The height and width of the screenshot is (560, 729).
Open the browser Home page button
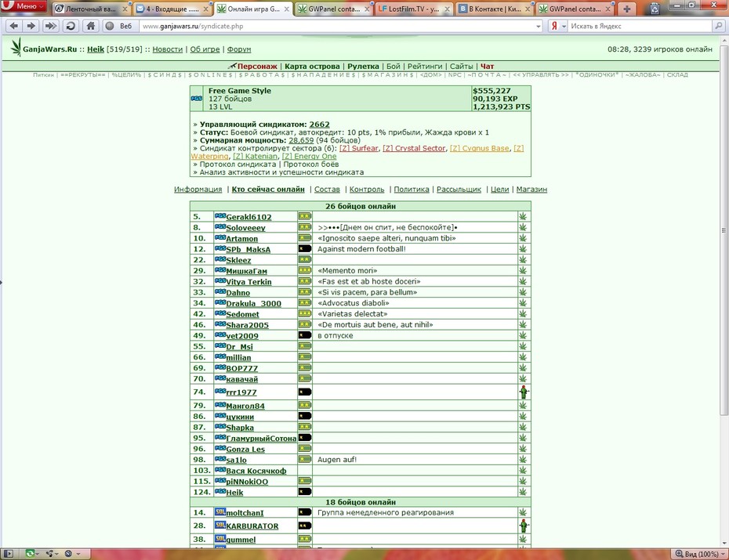point(91,26)
